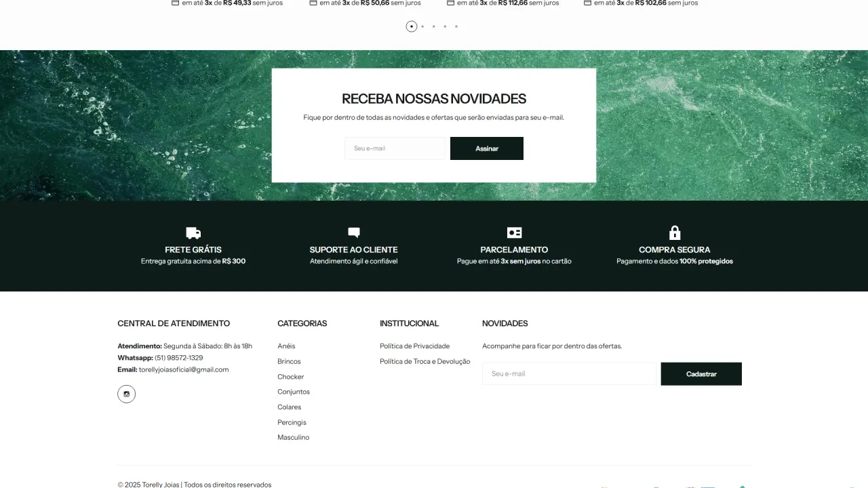Open Política de Troca e Devolução link
This screenshot has width=868, height=488.
425,361
